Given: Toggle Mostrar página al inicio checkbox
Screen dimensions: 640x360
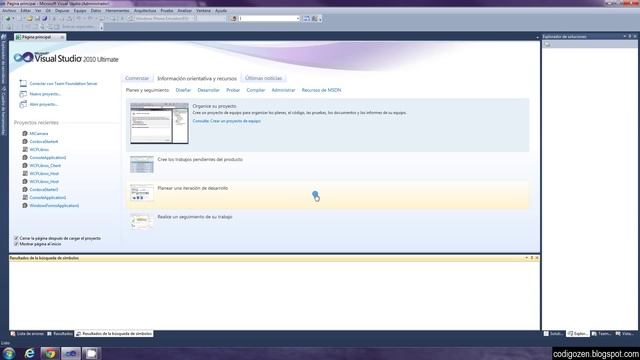Looking at the screenshot, I should point(16,244).
